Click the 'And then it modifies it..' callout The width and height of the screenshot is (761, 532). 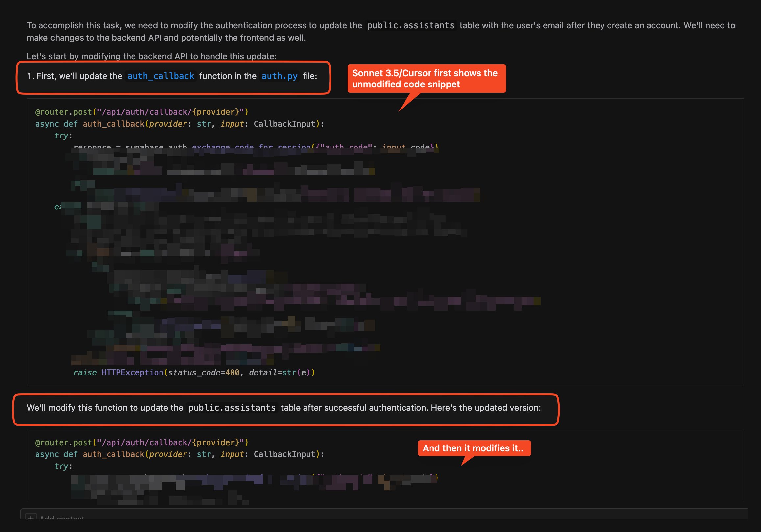(474, 448)
